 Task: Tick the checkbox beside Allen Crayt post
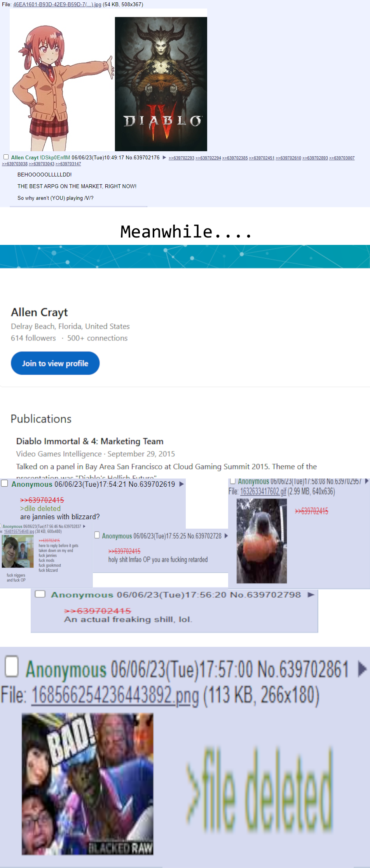6,157
